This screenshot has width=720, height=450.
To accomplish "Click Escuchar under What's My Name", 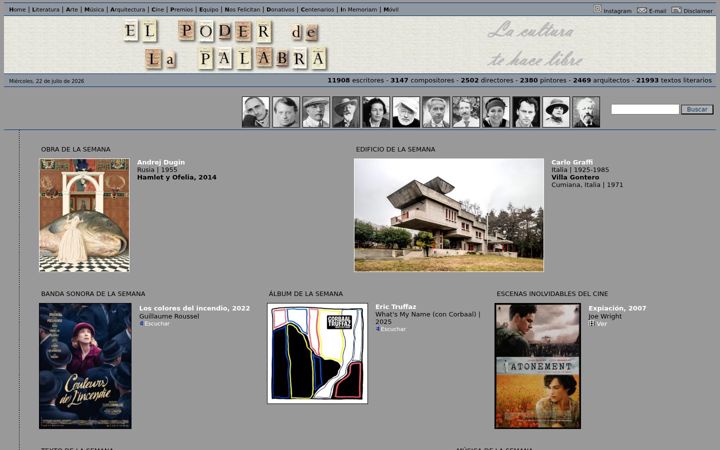I will 393,329.
